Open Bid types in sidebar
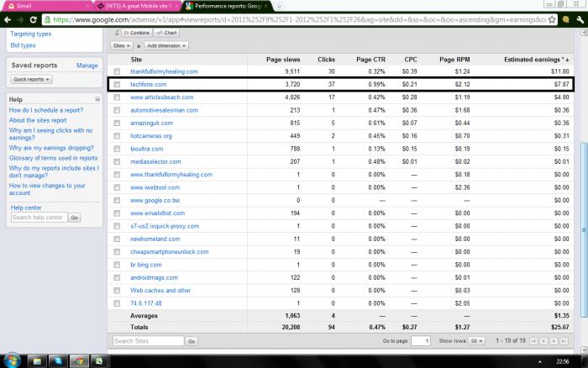Viewport: 588px width, 368px height. (23, 45)
